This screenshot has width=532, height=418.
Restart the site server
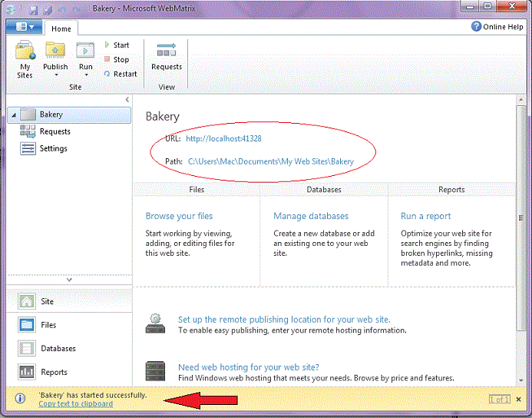click(x=121, y=74)
